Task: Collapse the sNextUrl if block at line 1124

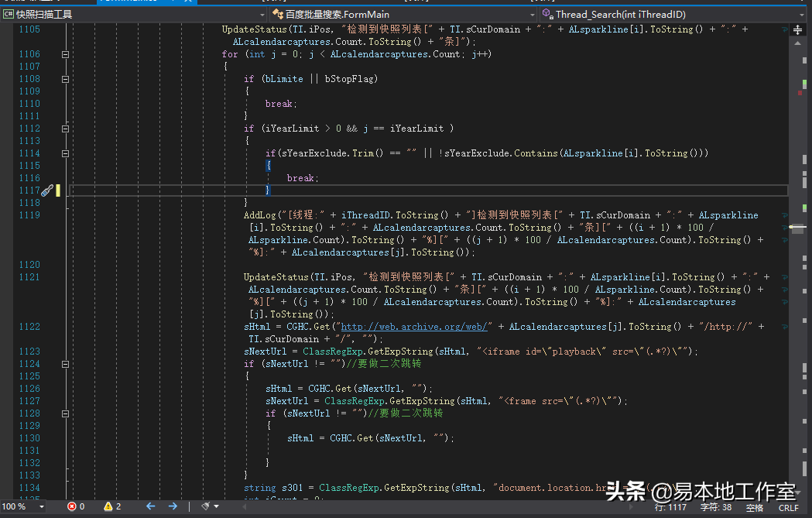Action: [65, 364]
